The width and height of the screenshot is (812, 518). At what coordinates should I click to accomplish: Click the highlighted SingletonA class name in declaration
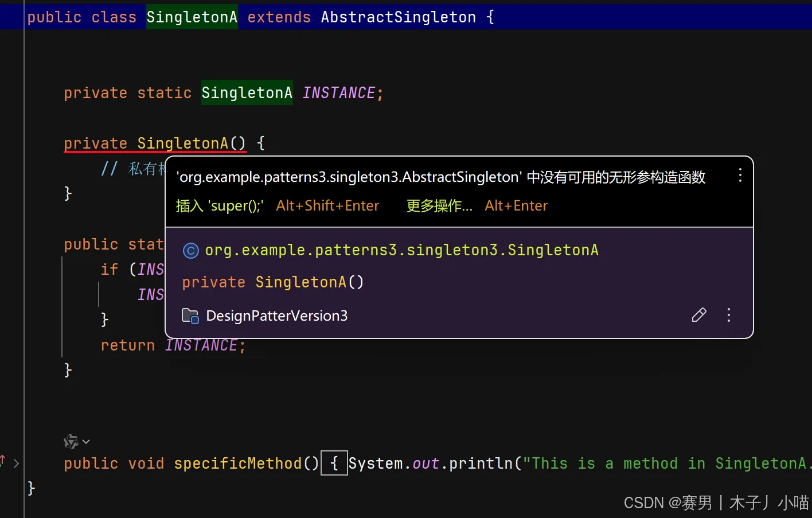tap(192, 17)
